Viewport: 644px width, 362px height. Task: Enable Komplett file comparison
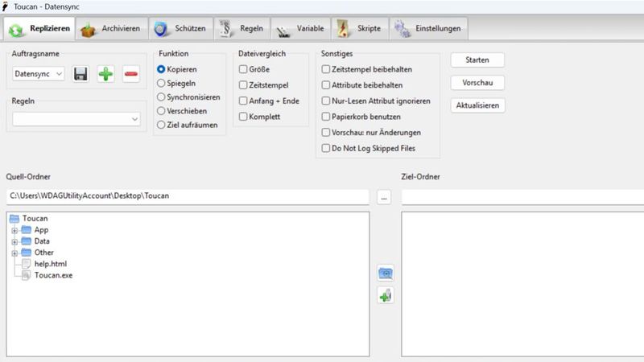click(243, 117)
